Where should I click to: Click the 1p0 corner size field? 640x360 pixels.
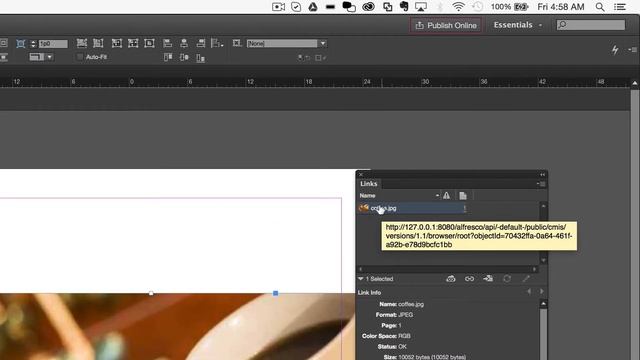coord(53,44)
